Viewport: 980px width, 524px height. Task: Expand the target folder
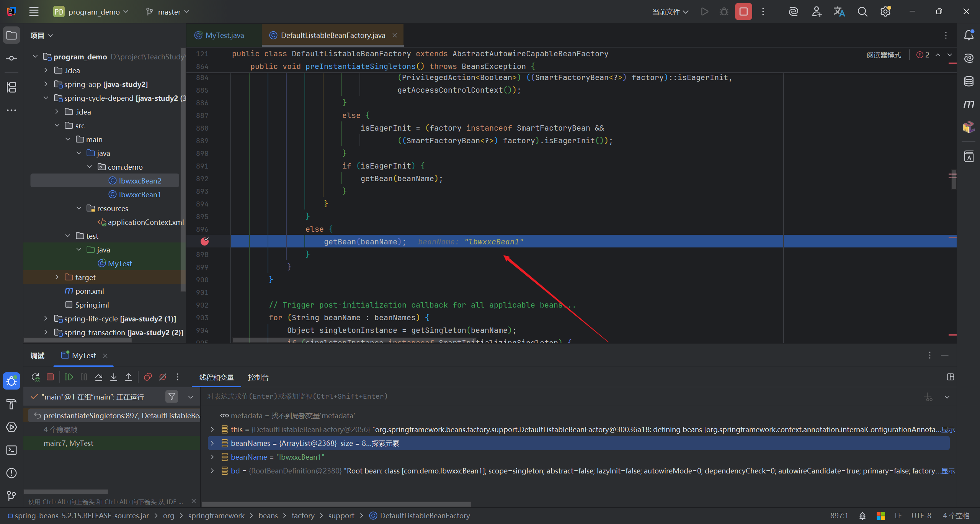click(57, 277)
